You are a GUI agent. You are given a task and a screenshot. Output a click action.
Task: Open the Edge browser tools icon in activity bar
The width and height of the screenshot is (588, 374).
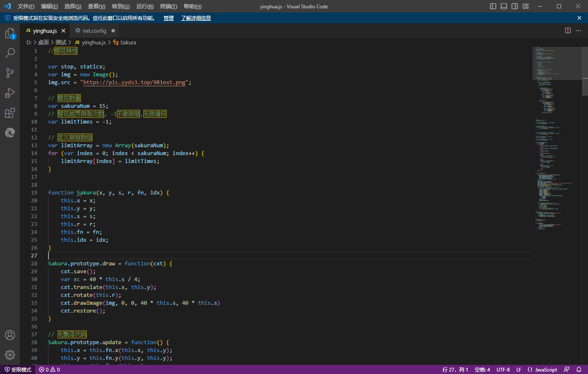pos(10,133)
